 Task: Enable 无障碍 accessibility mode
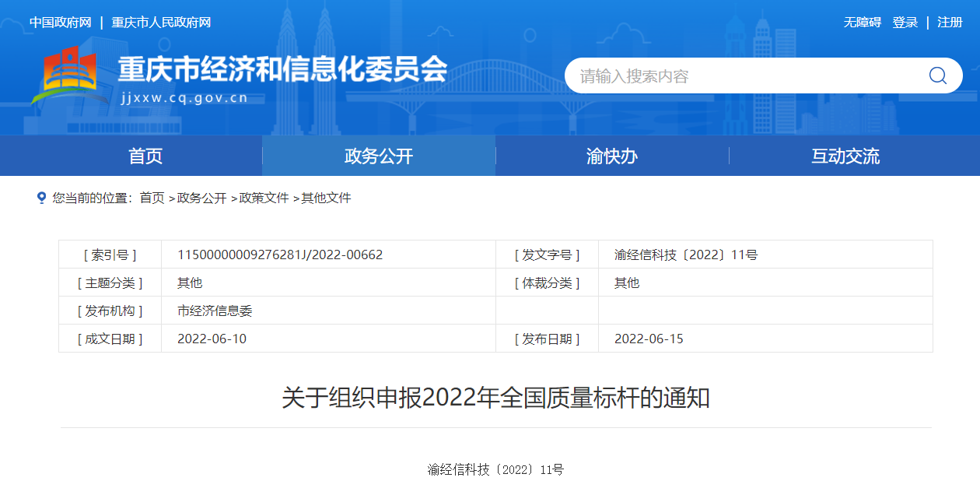pos(863,22)
